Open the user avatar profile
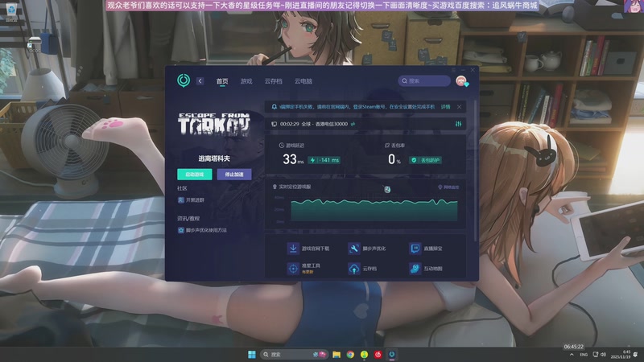644x362 pixels. click(461, 81)
